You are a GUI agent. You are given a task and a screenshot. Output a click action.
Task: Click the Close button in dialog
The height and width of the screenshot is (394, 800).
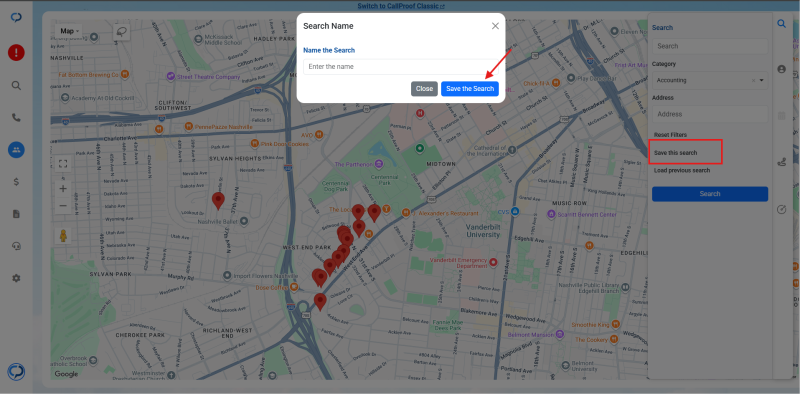tap(424, 89)
